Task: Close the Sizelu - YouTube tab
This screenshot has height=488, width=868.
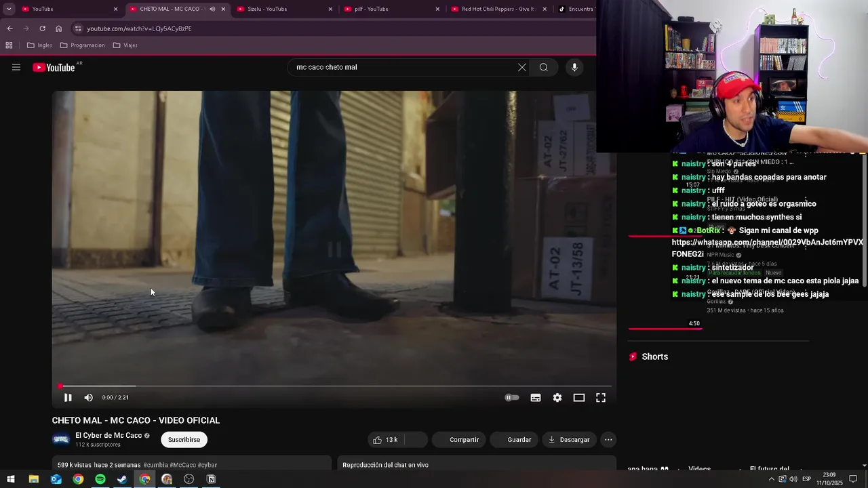Action: tap(330, 9)
